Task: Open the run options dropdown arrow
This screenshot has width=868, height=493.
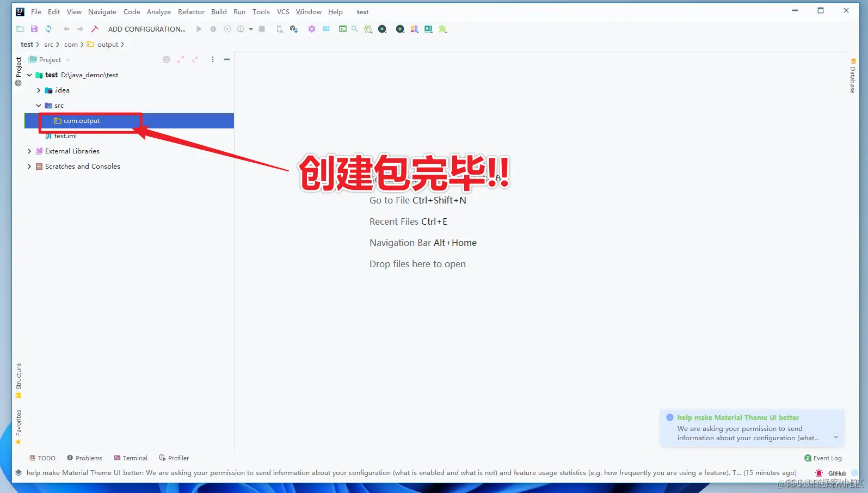Action: 251,29
